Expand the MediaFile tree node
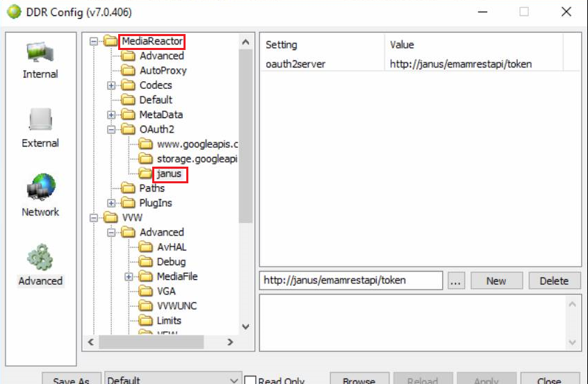Image resolution: width=588 pixels, height=384 pixels. pos(129,277)
